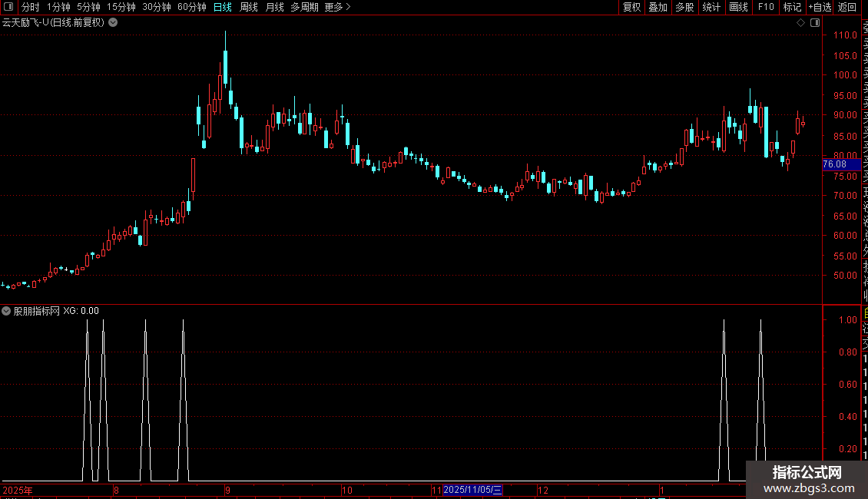Click 叠加 overlay button
The height and width of the screenshot is (499, 868).
pos(658,7)
